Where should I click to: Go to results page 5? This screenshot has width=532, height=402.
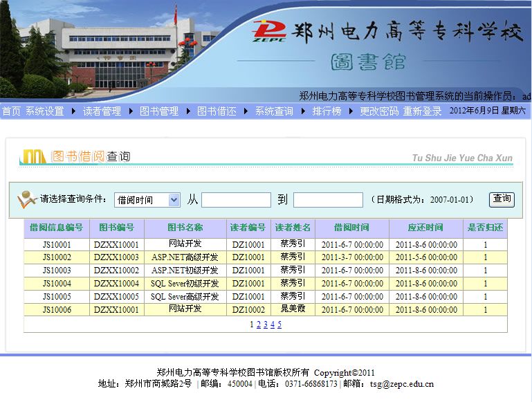[x=279, y=325]
